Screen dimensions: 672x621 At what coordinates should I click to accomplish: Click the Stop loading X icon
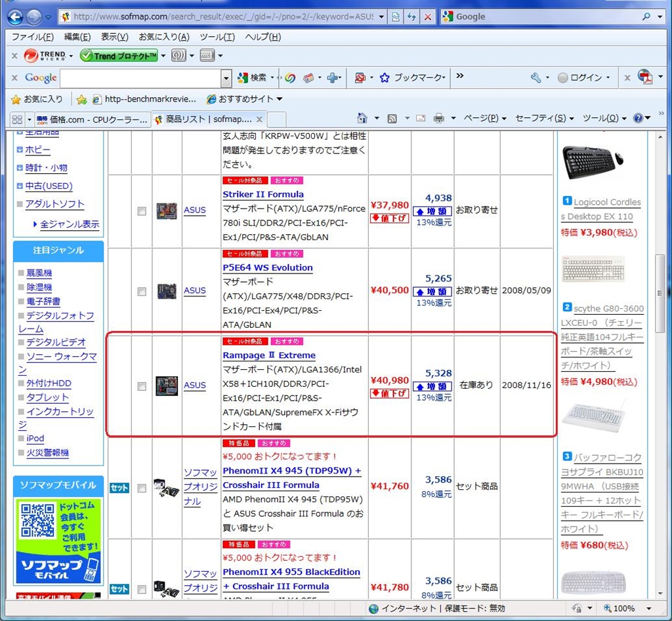click(428, 16)
